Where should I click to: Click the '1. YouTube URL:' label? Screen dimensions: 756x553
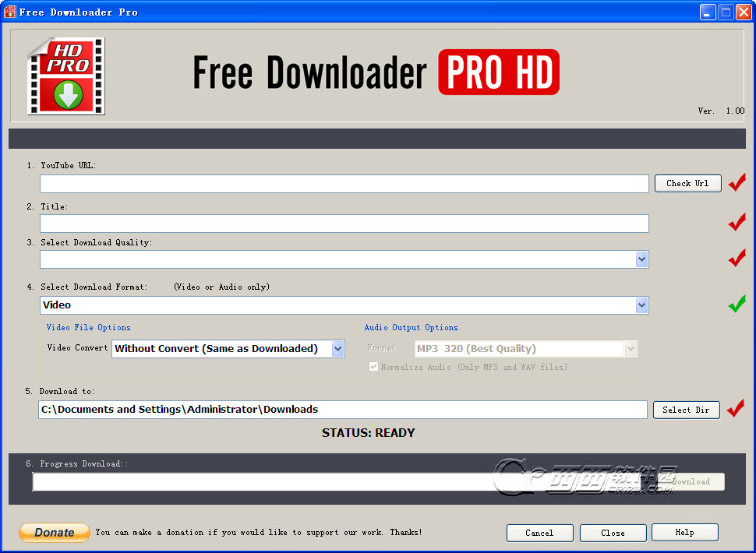coord(62,165)
